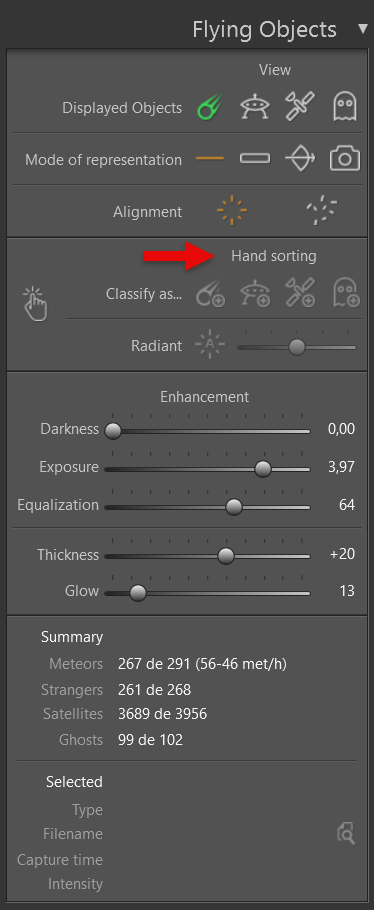The image size is (374, 910).
Task: Classify selection as satellite
Action: [x=300, y=292]
